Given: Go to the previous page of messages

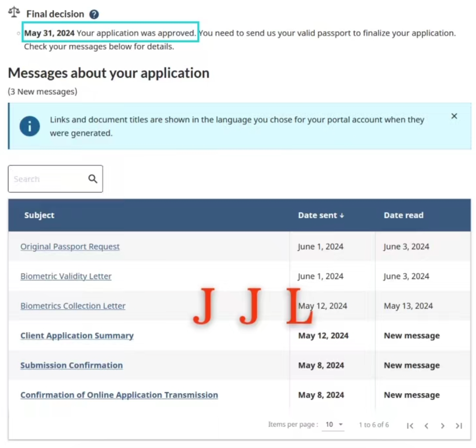Looking at the screenshot, I should pyautogui.click(x=426, y=425).
